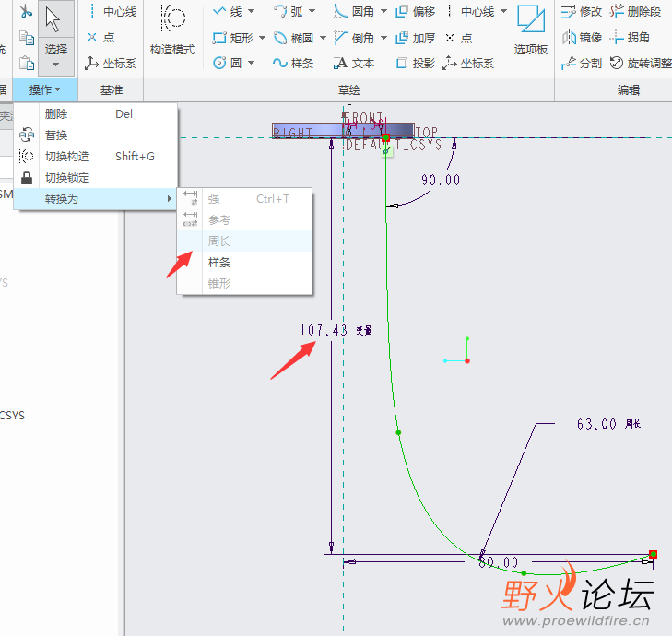This screenshot has height=636, width=672.
Task: Expand the Line tool dropdown arrow
Action: tap(251, 12)
